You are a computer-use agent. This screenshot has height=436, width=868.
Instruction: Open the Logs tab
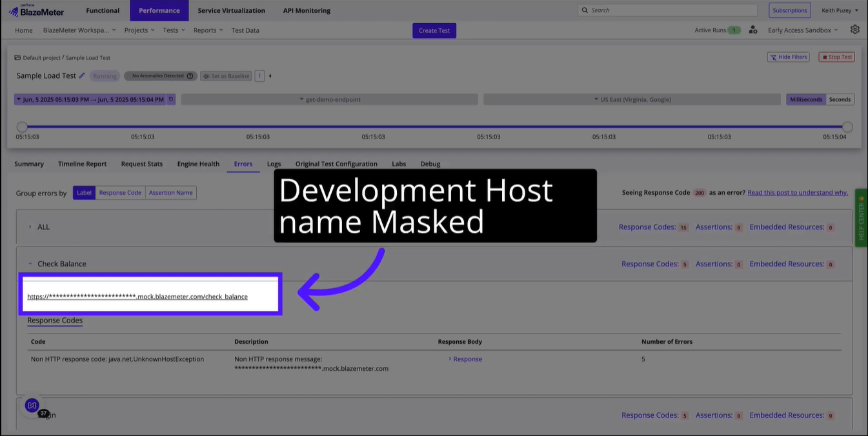tap(274, 164)
